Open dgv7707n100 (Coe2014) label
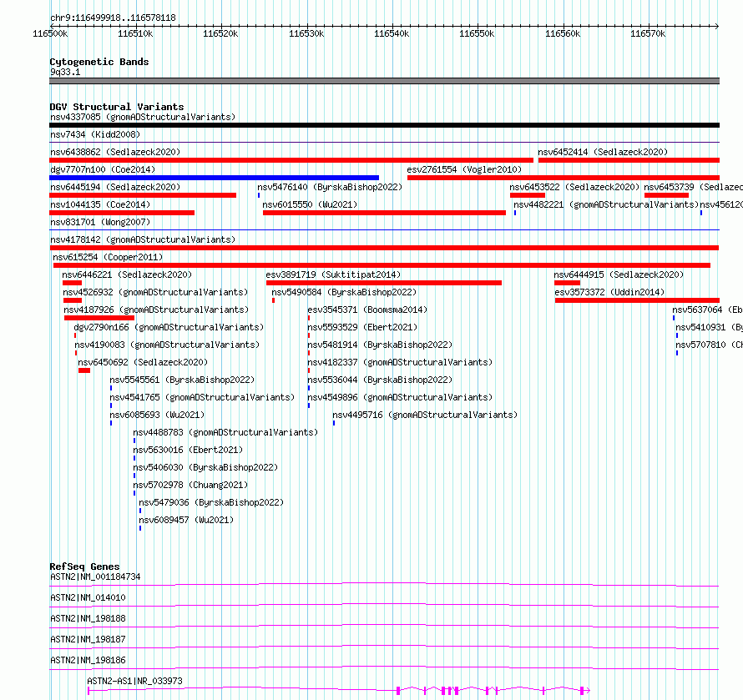 [103, 169]
